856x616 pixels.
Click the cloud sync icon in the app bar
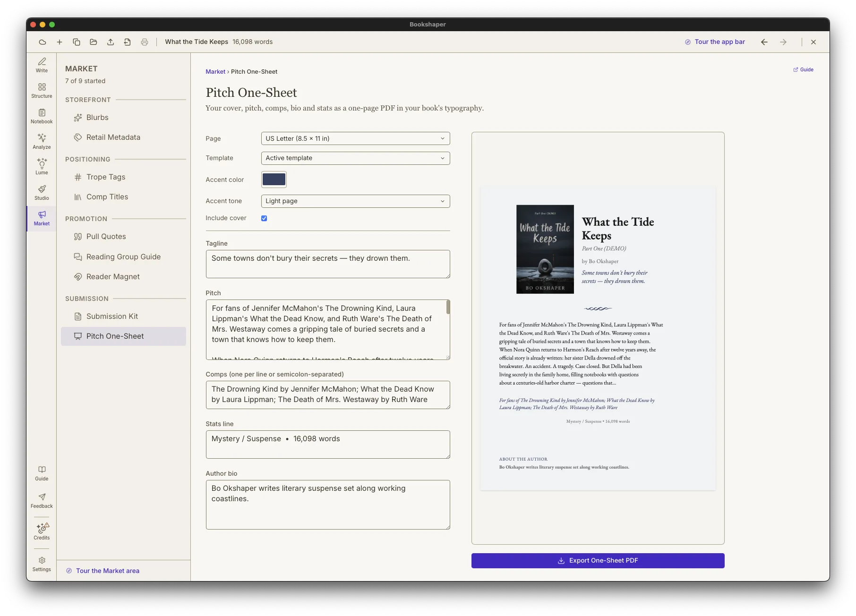tap(43, 42)
